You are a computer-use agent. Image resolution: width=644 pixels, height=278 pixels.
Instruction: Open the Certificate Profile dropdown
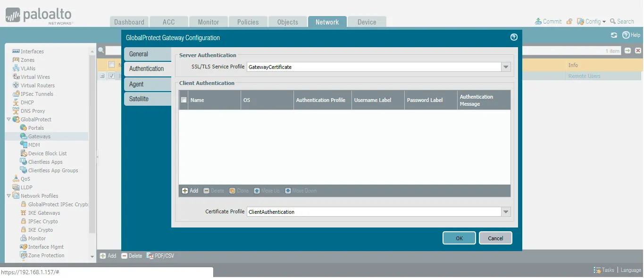(506, 212)
